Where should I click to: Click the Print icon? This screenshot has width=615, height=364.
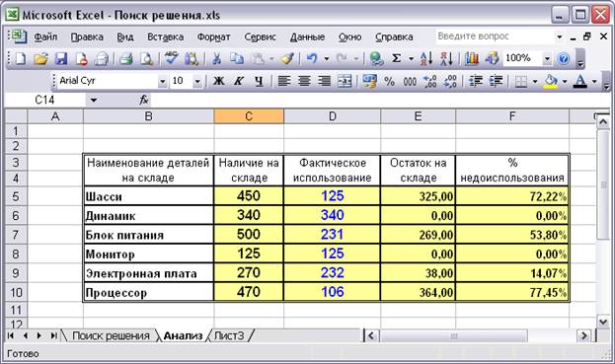pyautogui.click(x=126, y=59)
